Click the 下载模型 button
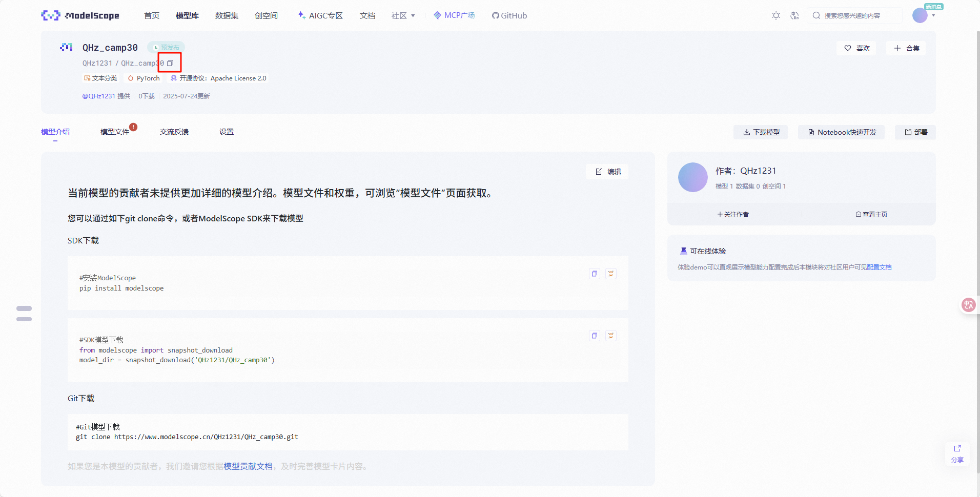The image size is (980, 497). tap(761, 132)
